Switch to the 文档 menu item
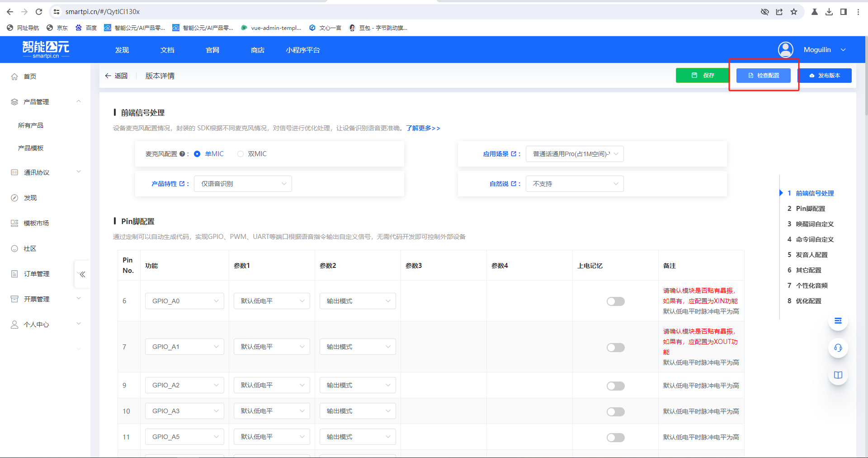 167,50
